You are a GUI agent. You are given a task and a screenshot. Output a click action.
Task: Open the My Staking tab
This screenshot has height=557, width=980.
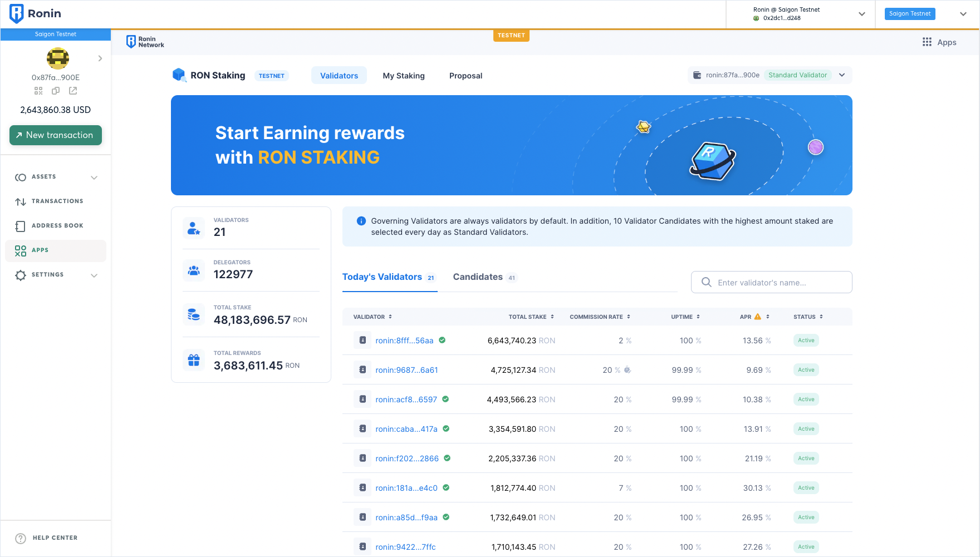click(x=404, y=76)
